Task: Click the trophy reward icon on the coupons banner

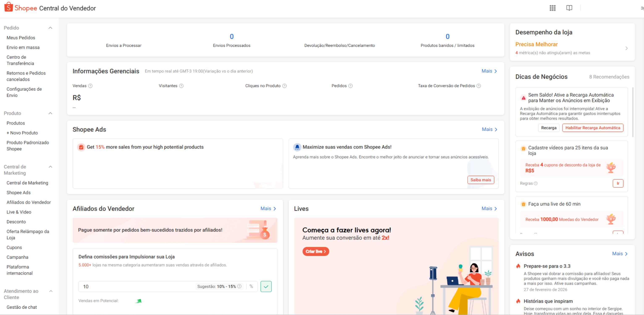Action: 611,168
